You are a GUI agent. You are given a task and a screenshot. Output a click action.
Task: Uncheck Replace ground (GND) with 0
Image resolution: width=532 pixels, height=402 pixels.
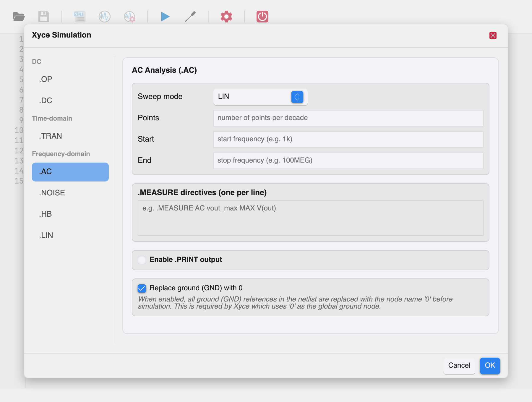pos(142,288)
